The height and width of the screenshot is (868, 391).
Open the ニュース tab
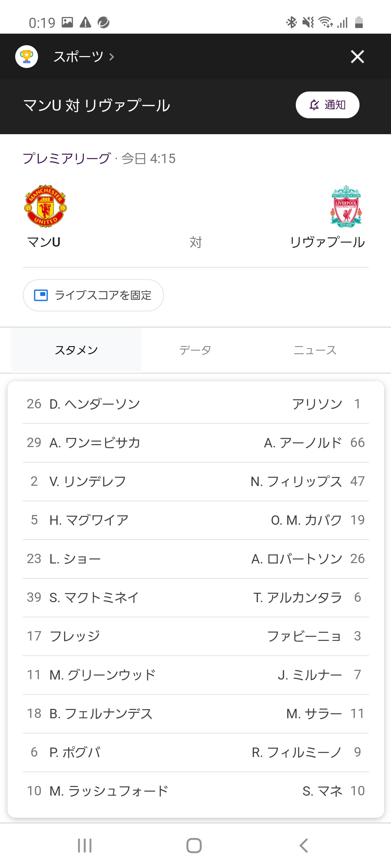point(315,350)
